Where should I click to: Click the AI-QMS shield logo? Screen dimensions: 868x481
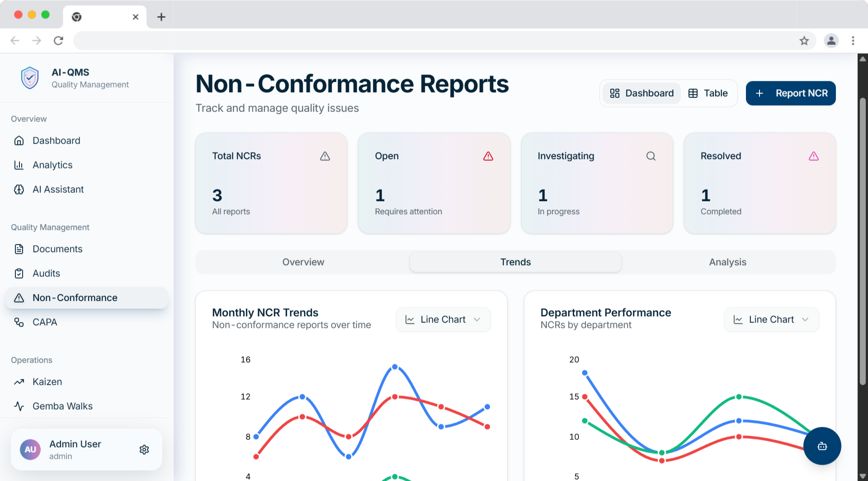tap(30, 78)
